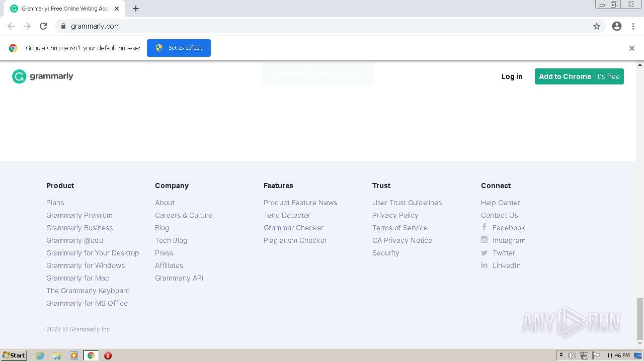Open the Windows Start menu
The width and height of the screenshot is (644, 362).
(x=14, y=355)
